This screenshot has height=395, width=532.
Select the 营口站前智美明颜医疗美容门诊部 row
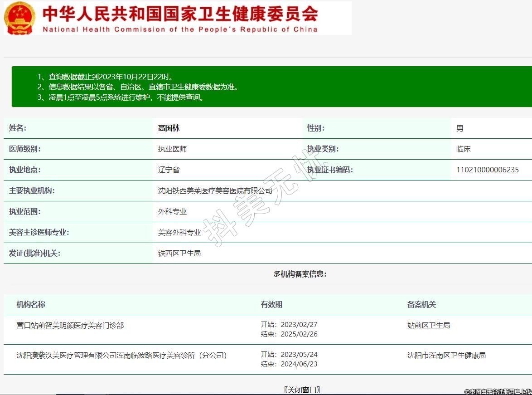pyautogui.click(x=70, y=326)
